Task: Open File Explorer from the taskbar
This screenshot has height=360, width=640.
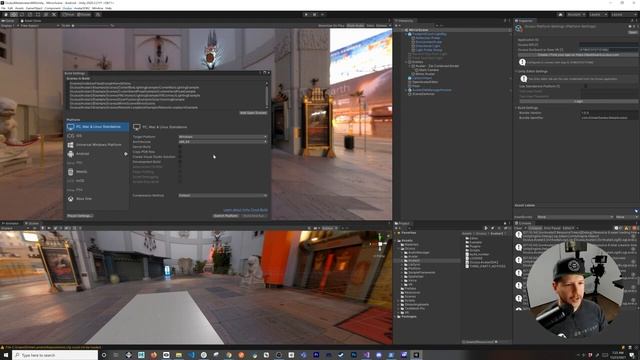Action: [x=179, y=355]
